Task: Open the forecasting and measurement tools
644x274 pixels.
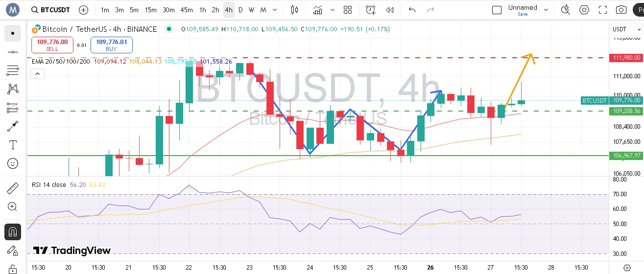Action: (13, 108)
